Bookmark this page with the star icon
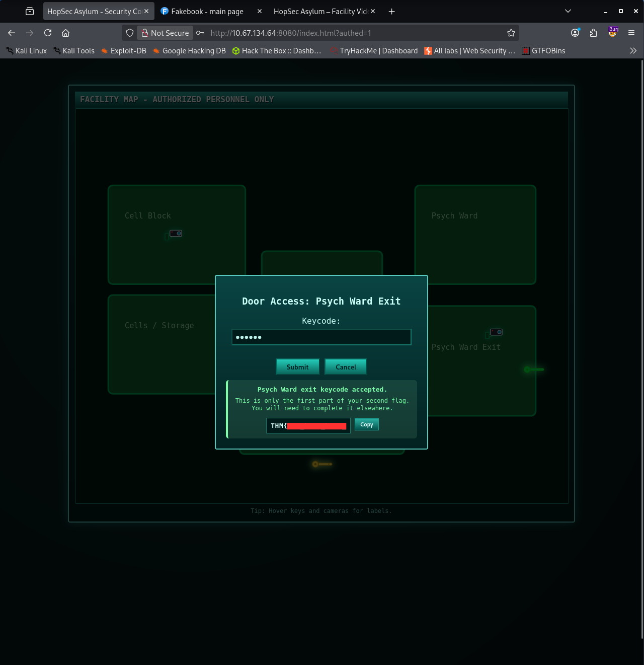Screen dimensions: 644x665 pos(511,33)
